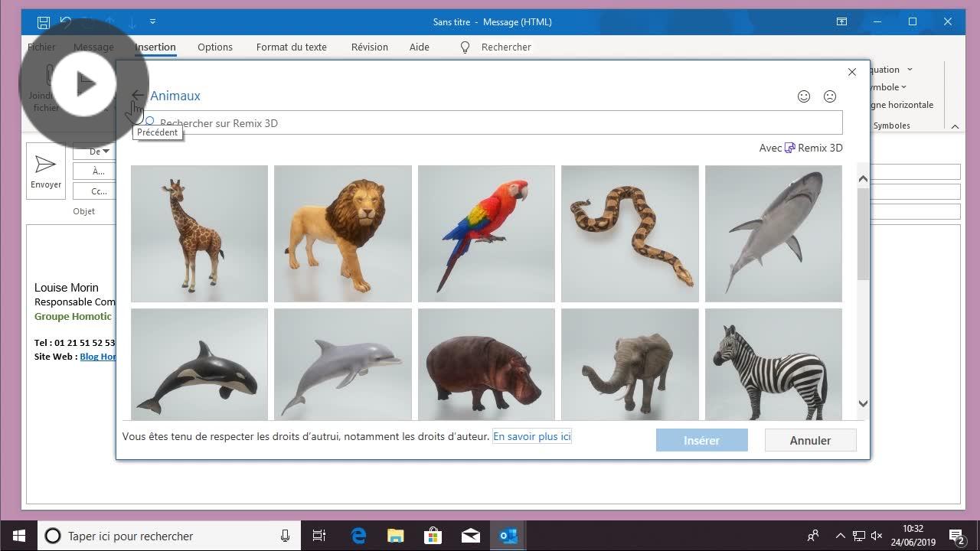
Task: Open the Quick Access Toolbar customization arrow
Action: (152, 22)
